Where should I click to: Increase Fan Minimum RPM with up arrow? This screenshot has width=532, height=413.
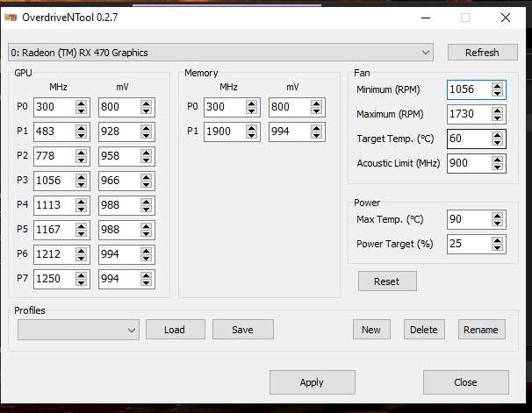498,87
